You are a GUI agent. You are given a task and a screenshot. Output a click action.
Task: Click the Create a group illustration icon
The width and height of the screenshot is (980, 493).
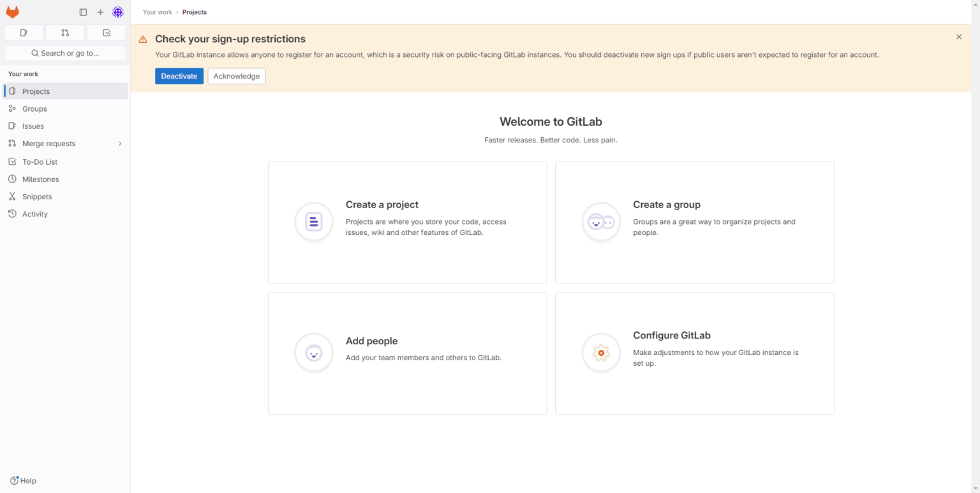tap(601, 222)
